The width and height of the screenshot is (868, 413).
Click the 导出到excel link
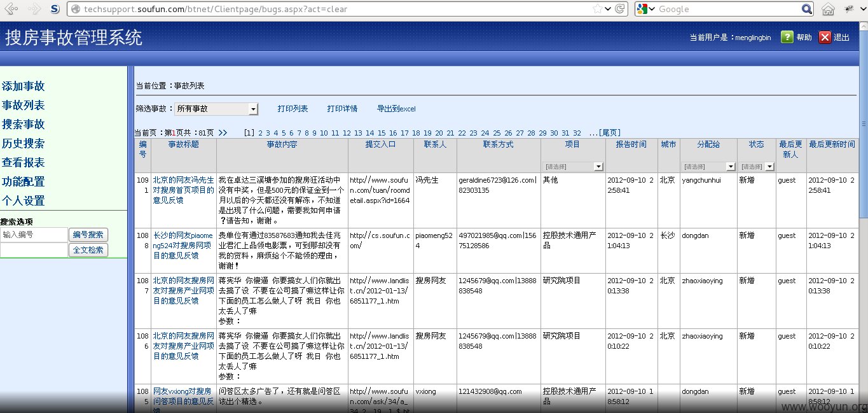click(396, 109)
